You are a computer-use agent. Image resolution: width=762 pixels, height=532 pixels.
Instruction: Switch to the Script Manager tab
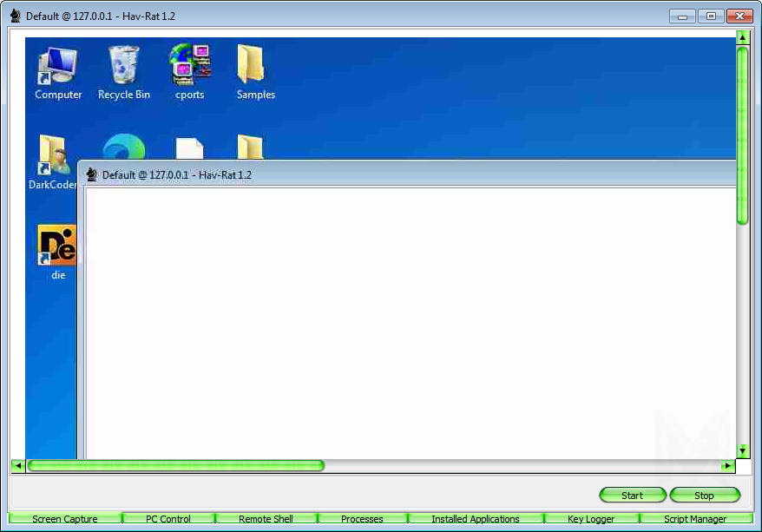[694, 519]
